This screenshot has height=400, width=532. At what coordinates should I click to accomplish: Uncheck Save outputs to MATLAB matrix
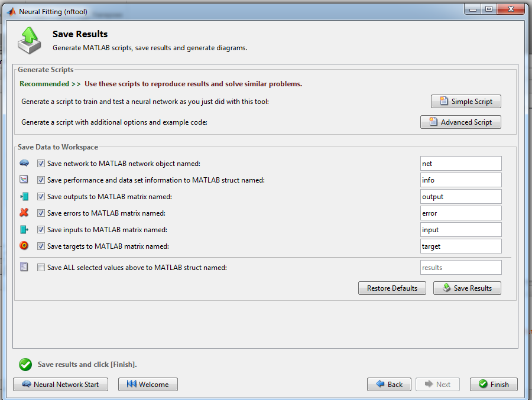(41, 197)
